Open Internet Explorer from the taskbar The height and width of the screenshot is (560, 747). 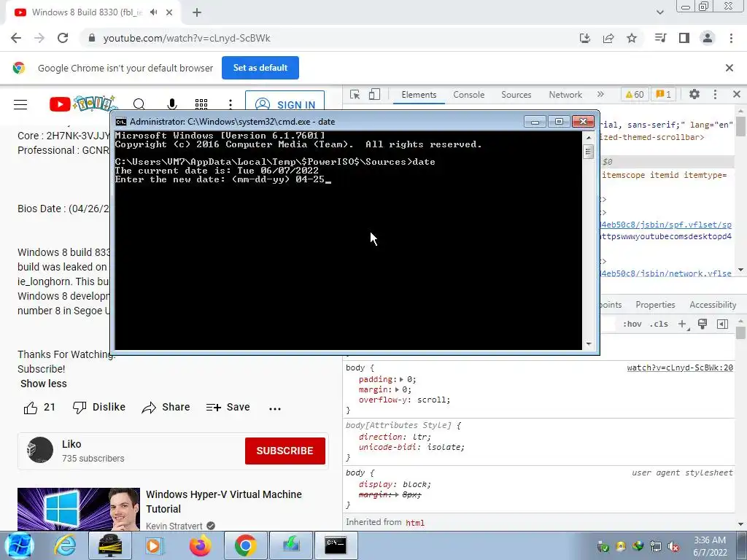[65, 545]
